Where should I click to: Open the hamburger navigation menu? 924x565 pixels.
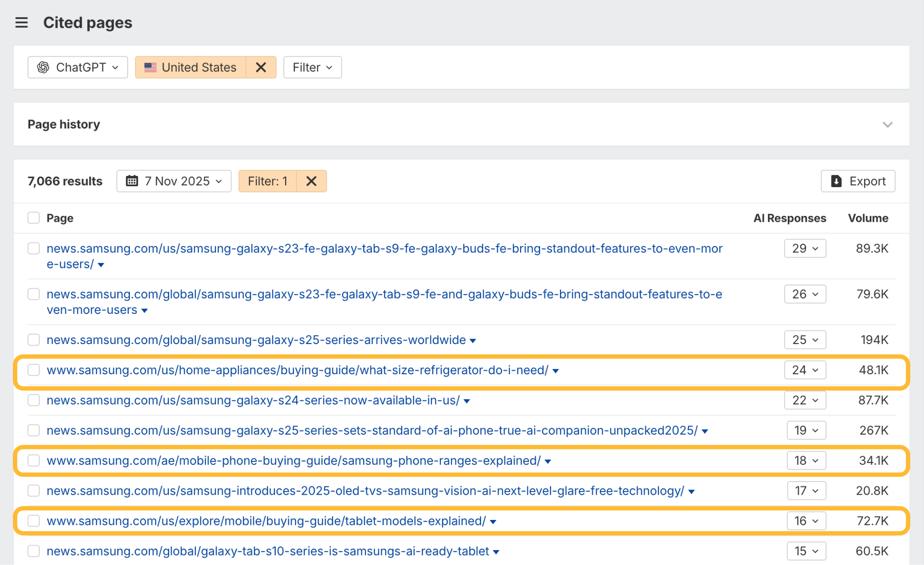click(21, 22)
